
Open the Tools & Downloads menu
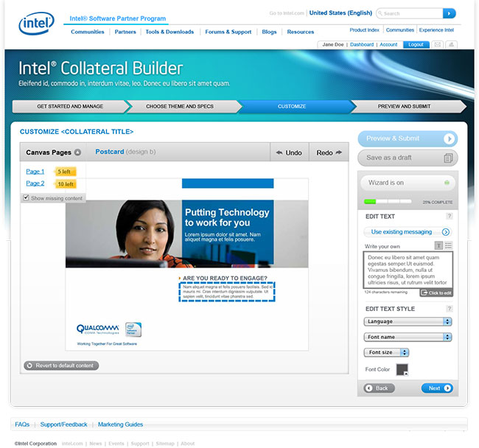pos(169,32)
